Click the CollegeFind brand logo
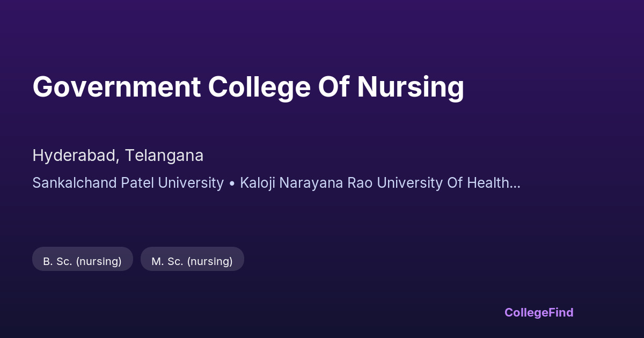The image size is (644, 338). [x=538, y=312]
